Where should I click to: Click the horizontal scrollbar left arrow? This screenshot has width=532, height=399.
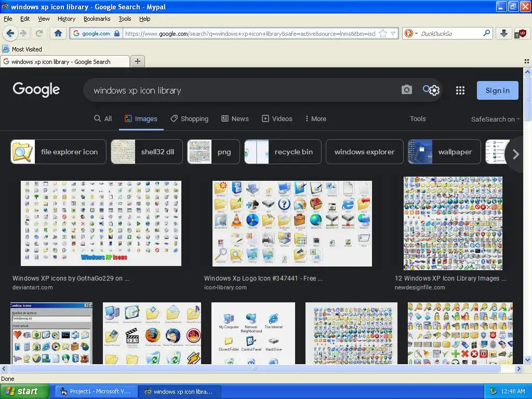pos(4,368)
